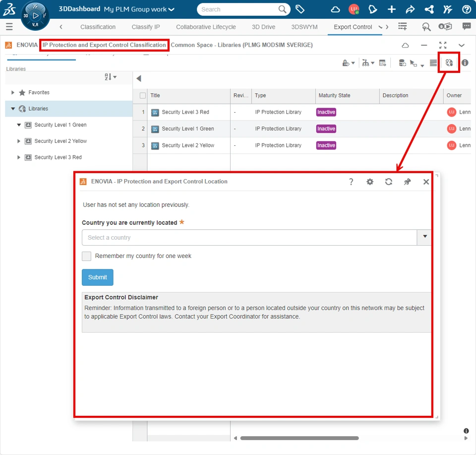Click the share arrow icon in top bar
The width and height of the screenshot is (476, 455).
[x=410, y=9]
